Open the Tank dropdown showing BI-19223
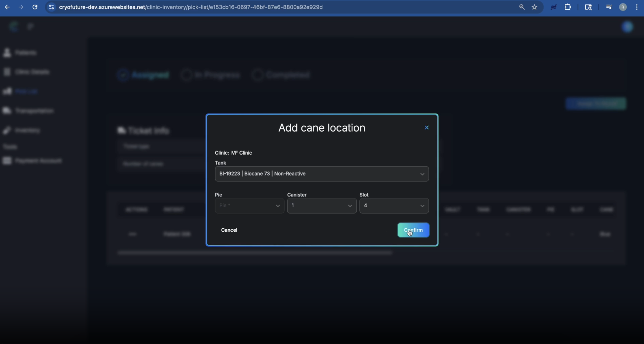Viewport: 644px width, 344px height. (322, 174)
